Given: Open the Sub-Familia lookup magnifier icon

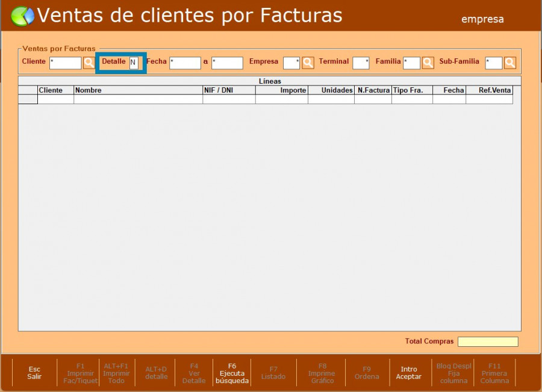Looking at the screenshot, I should point(510,63).
